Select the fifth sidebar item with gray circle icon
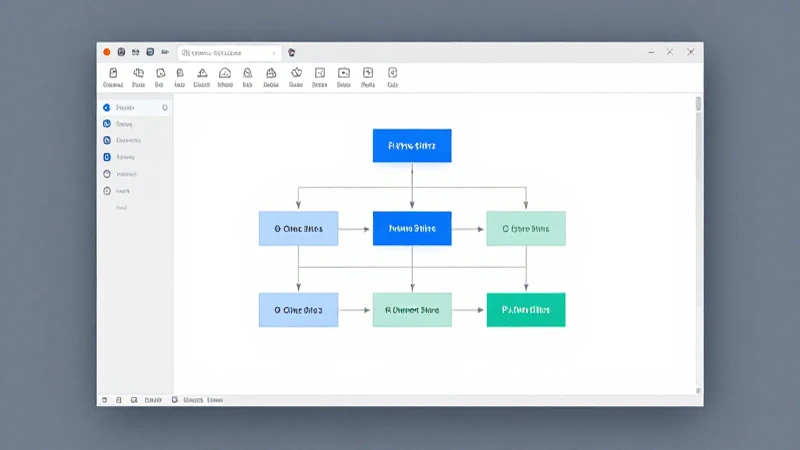 click(135, 174)
